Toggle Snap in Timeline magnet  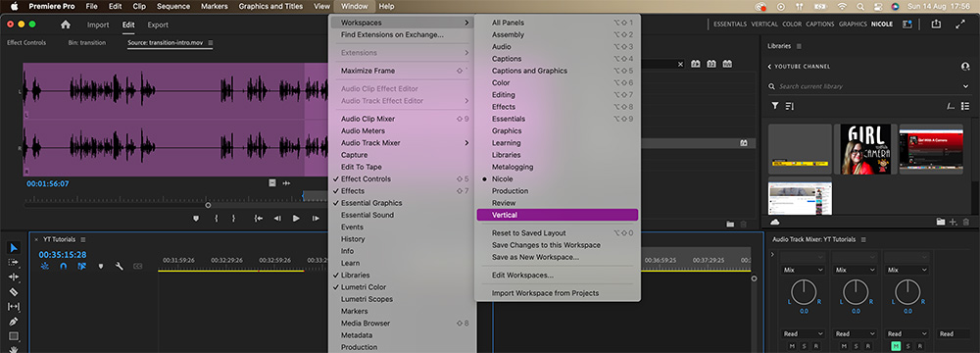click(x=63, y=266)
